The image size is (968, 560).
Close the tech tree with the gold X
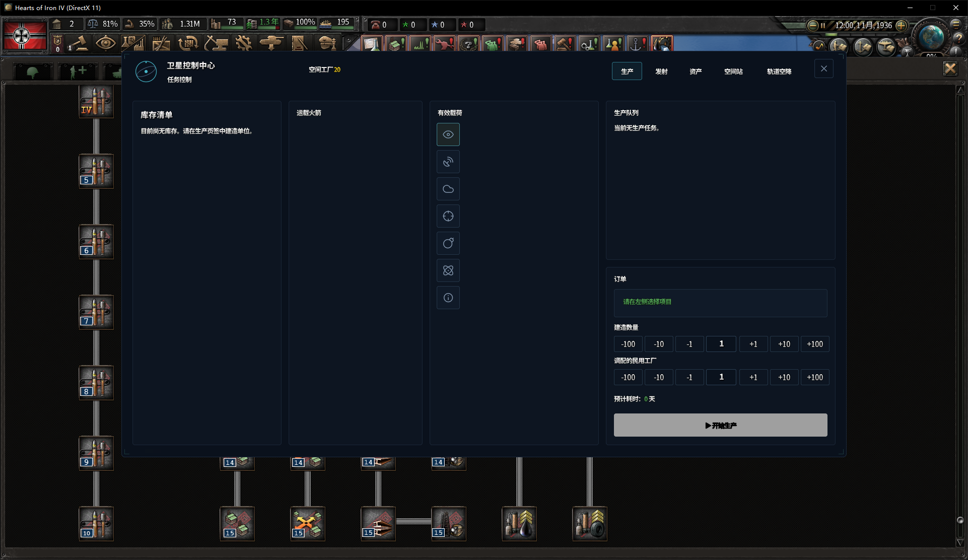tap(950, 68)
